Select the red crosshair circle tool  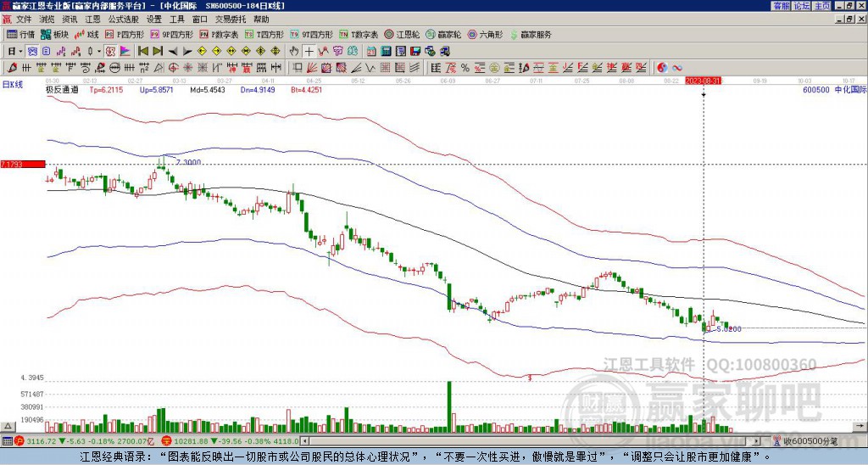[173, 68]
